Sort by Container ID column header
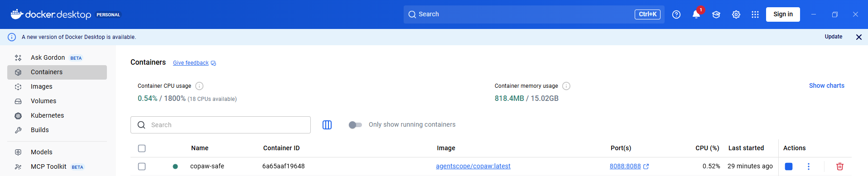Screen dimensions: 868x176 tap(281, 148)
